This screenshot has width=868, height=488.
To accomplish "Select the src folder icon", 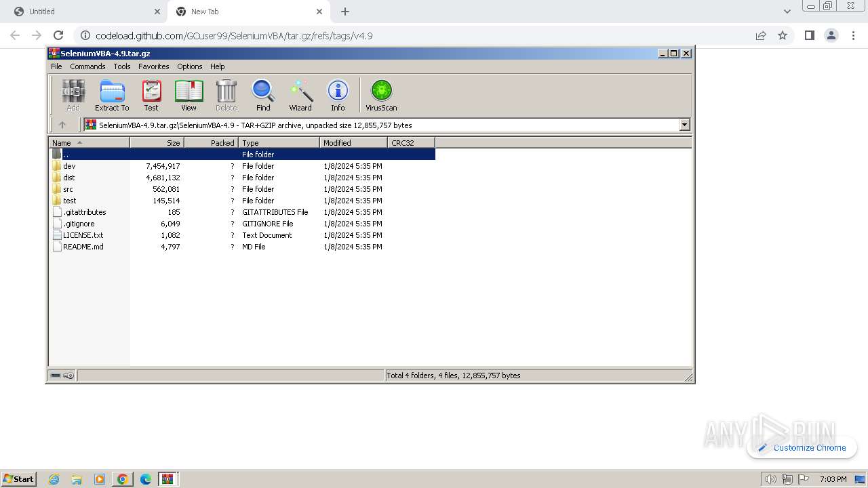I will tap(57, 189).
